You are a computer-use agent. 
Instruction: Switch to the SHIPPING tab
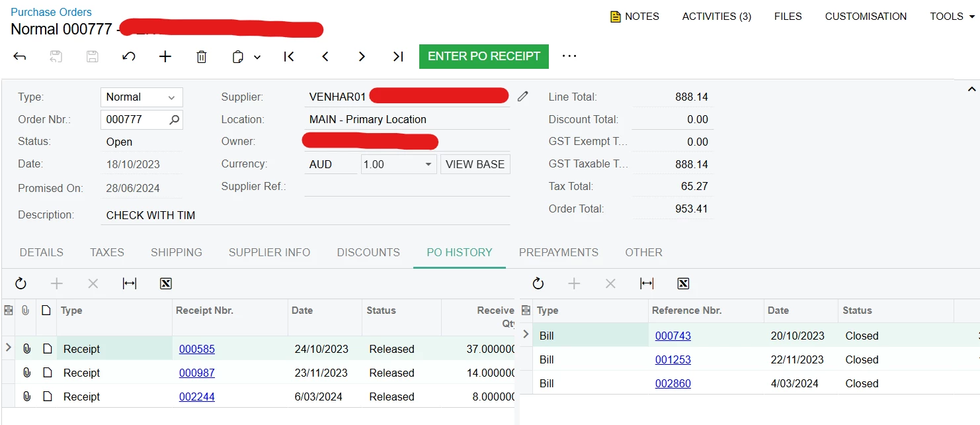pos(177,252)
